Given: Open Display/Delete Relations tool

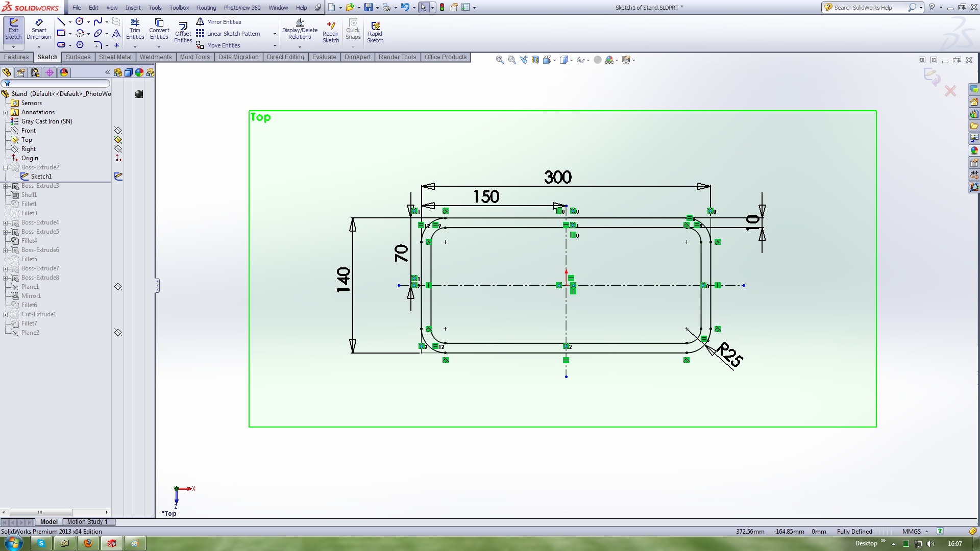Looking at the screenshot, I should pyautogui.click(x=300, y=29).
